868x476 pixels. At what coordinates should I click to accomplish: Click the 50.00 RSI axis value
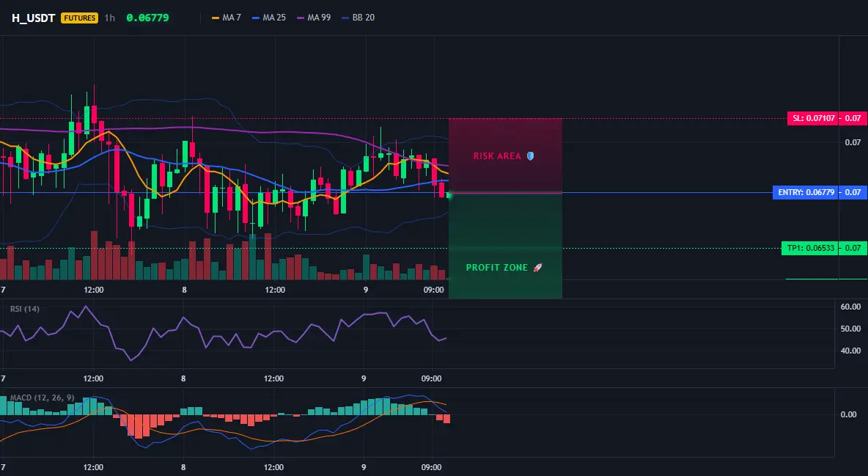[x=851, y=329]
